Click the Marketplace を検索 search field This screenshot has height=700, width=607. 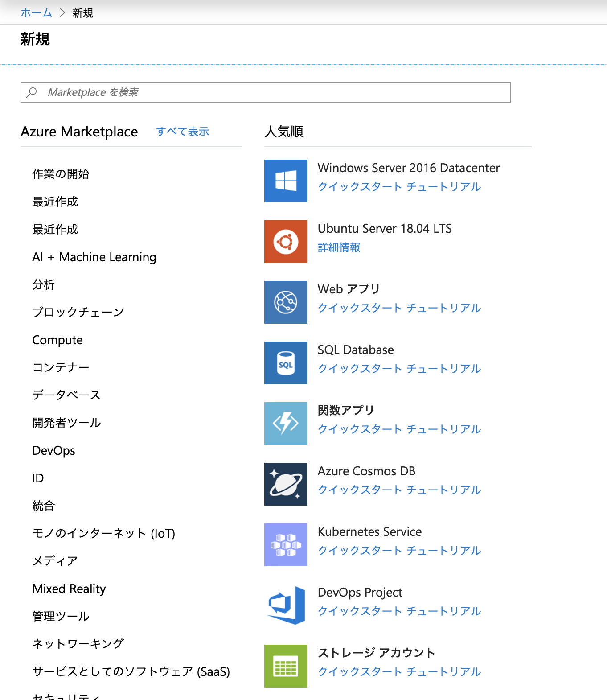click(x=266, y=92)
